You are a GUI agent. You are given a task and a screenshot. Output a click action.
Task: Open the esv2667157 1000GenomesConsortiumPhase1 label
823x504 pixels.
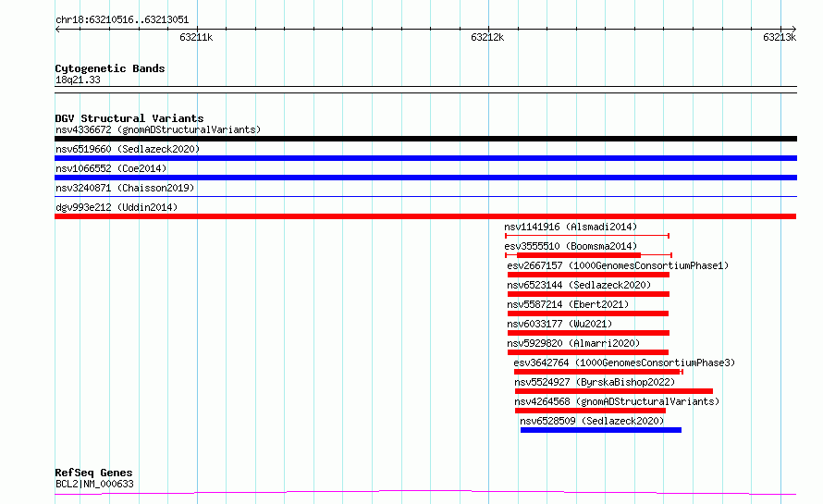[x=618, y=265]
